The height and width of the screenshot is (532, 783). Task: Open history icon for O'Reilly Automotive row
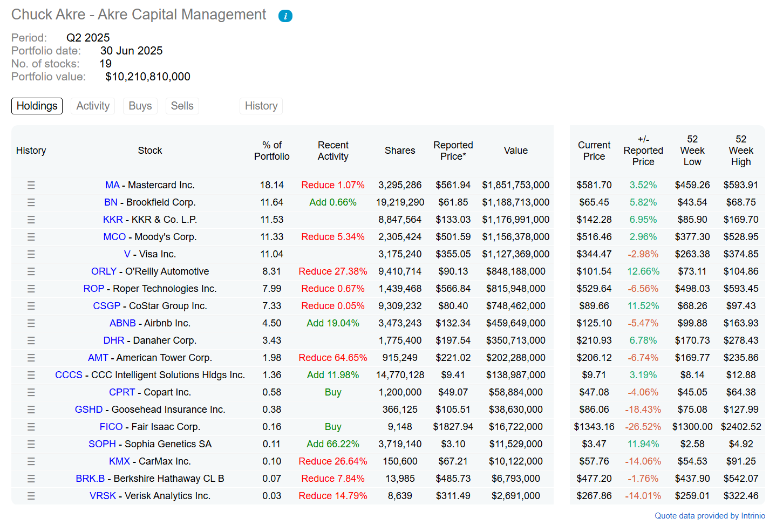pos(31,271)
